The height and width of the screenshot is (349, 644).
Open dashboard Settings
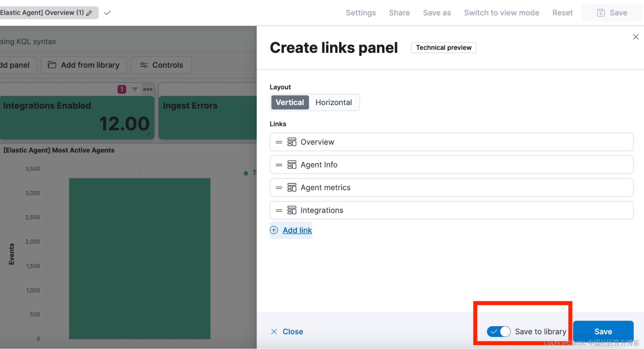[x=360, y=13]
